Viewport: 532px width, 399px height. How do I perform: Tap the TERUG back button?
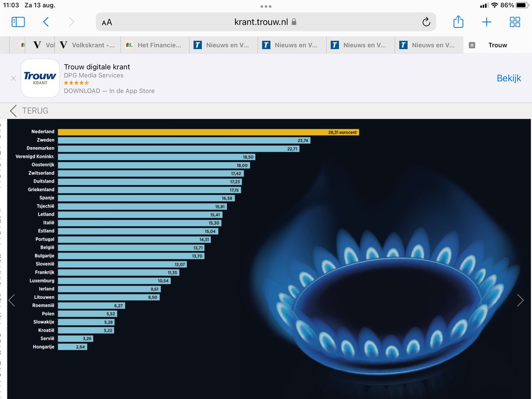(x=29, y=111)
